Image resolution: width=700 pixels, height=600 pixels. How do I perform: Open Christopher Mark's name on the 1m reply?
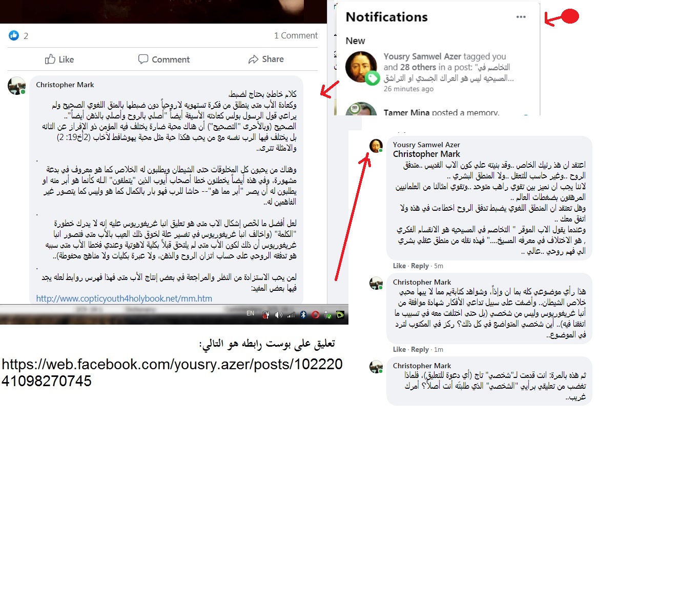pyautogui.click(x=422, y=282)
